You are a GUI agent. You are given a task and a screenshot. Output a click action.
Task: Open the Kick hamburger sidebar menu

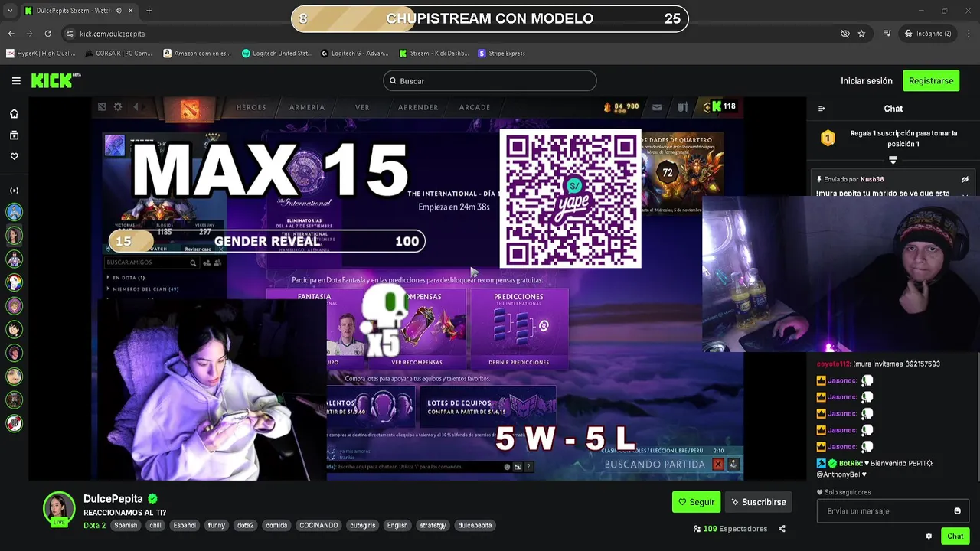(x=16, y=80)
